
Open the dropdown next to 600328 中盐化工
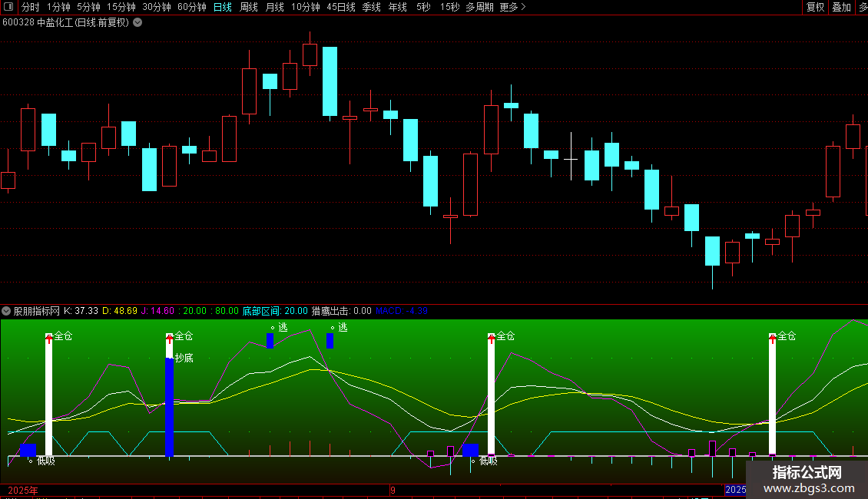point(137,23)
